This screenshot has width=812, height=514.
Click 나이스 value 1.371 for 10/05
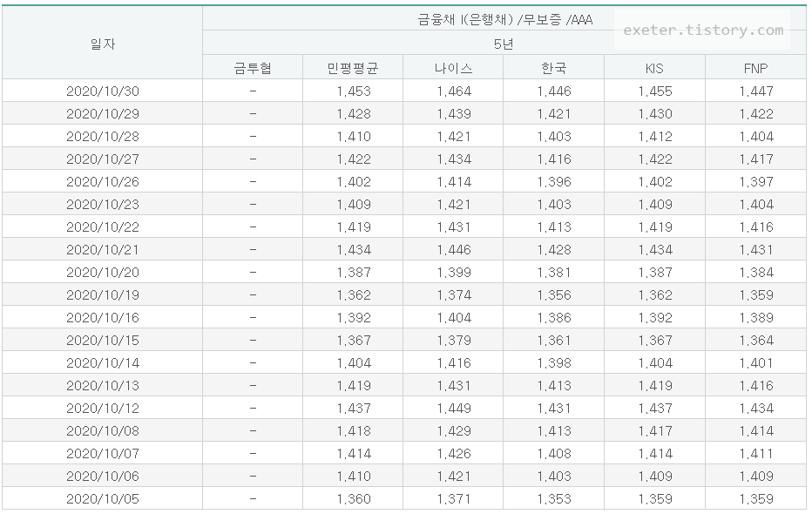(454, 499)
